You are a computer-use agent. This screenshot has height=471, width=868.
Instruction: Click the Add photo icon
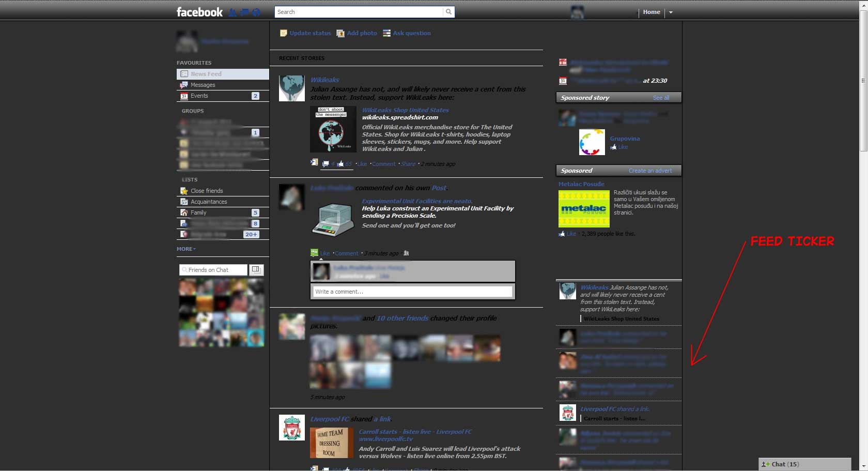click(340, 33)
